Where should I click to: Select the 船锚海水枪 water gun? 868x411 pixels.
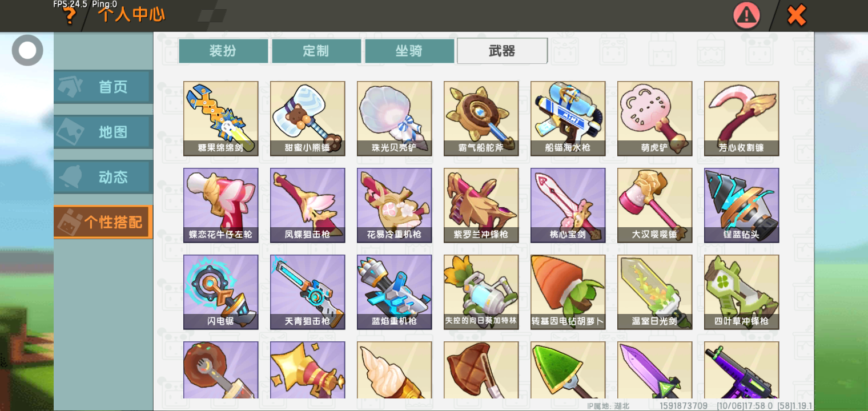click(x=568, y=118)
